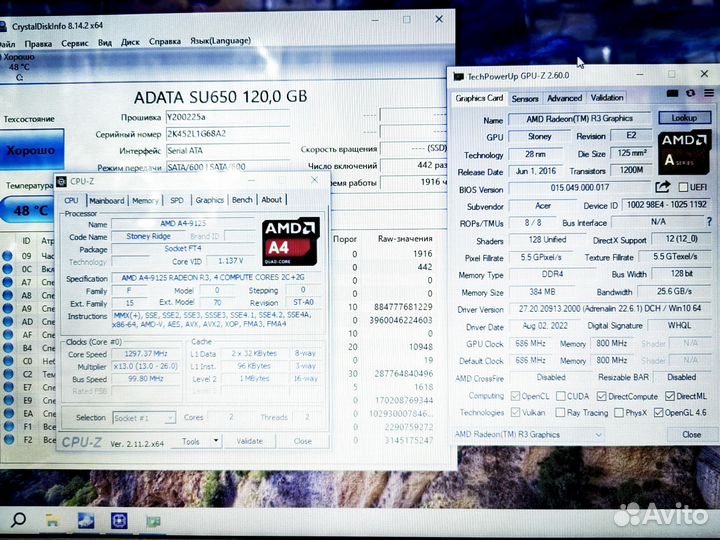Click the blue status dot for attribute F2
Image resolution: width=720 pixels, height=540 pixels.
(7, 439)
